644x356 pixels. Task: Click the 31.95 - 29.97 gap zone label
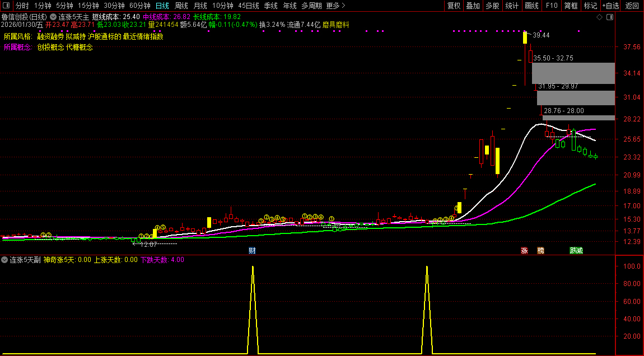(x=558, y=86)
